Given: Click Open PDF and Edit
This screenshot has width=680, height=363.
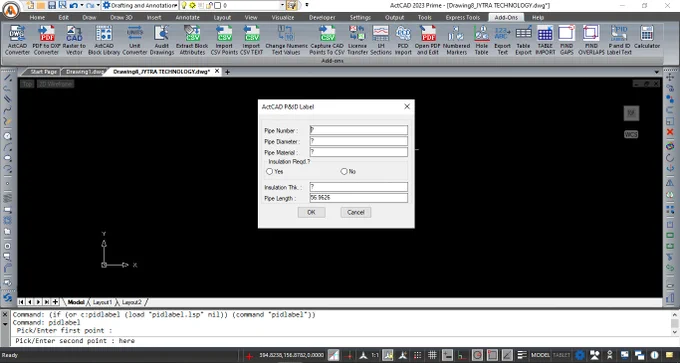Looking at the screenshot, I should tap(428, 40).
